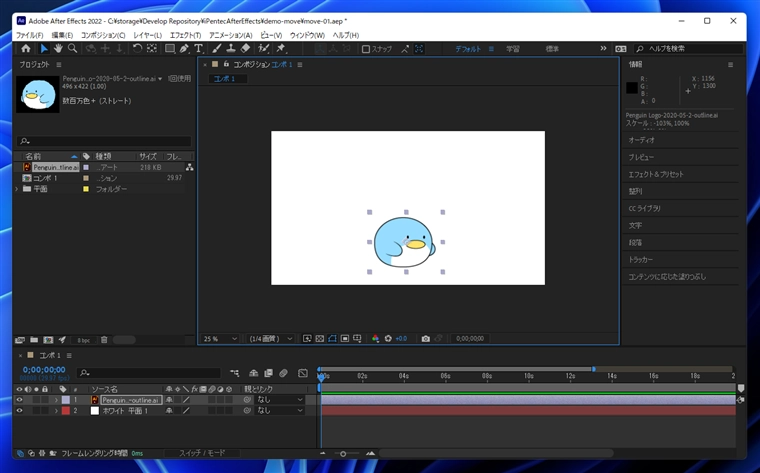Click the timeline zoom slider handle
This screenshot has height=473, width=760.
(x=343, y=454)
